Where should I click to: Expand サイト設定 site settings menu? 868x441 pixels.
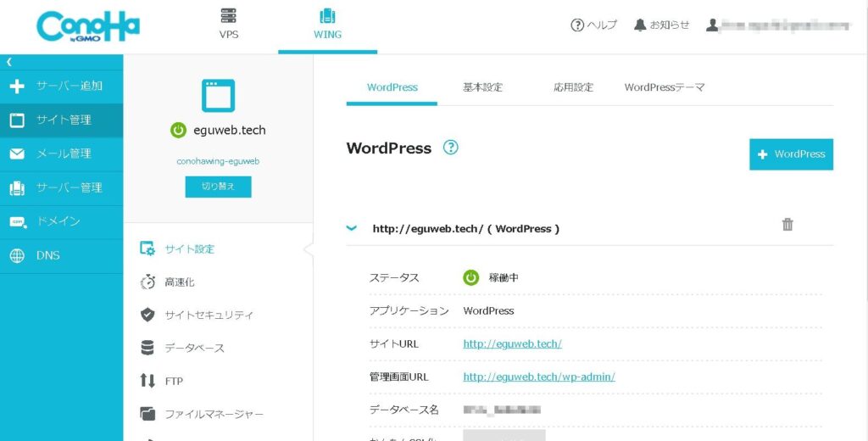[x=188, y=248]
